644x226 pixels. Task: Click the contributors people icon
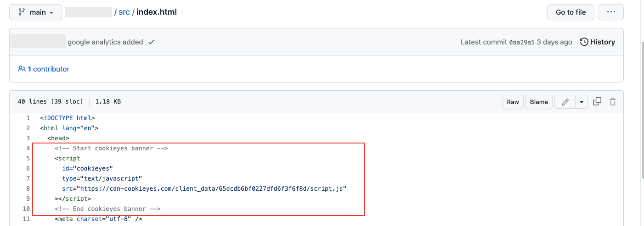[x=22, y=69]
